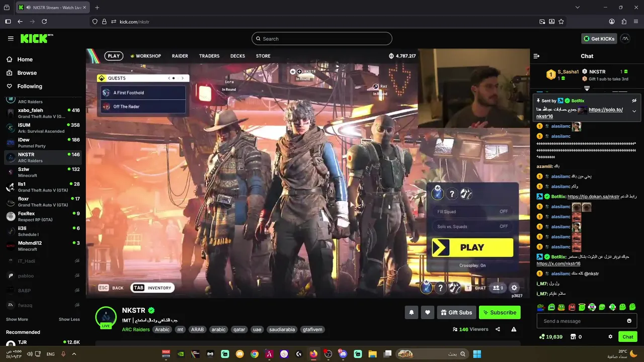Image resolution: width=644 pixels, height=362 pixels.
Task: Open iSUM channel in sidebar
Action: point(43,128)
